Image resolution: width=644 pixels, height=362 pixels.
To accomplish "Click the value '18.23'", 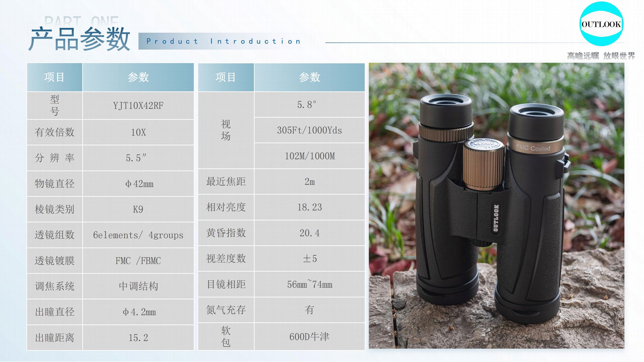I will click(310, 207).
